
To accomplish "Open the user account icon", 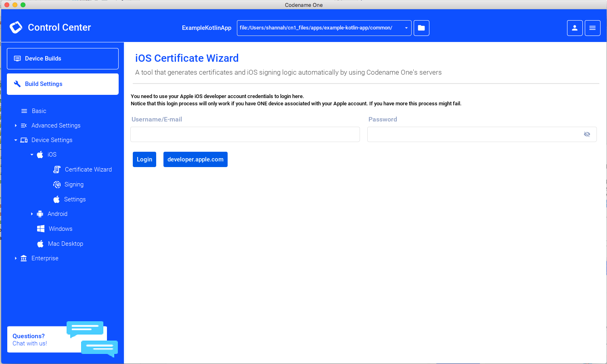I will [x=575, y=28].
